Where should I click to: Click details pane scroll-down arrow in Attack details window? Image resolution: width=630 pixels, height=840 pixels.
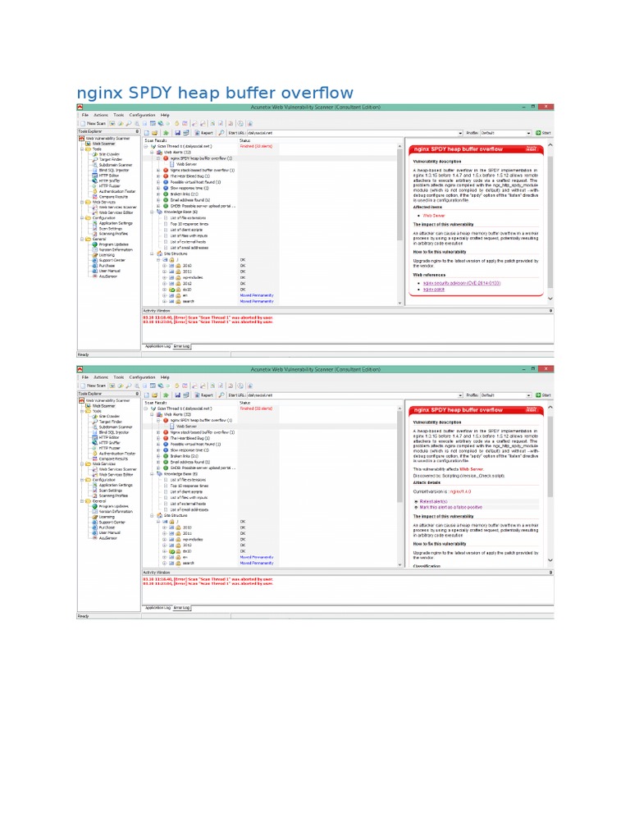coord(550,560)
